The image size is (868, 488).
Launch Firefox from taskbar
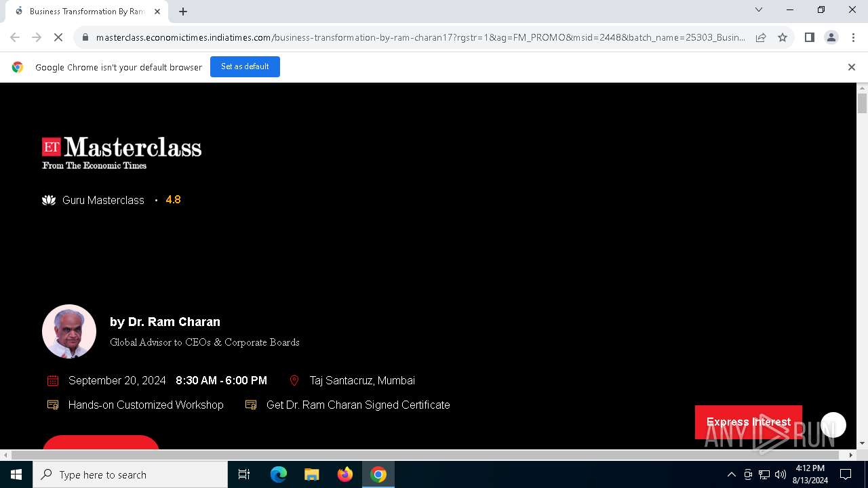tap(345, 474)
